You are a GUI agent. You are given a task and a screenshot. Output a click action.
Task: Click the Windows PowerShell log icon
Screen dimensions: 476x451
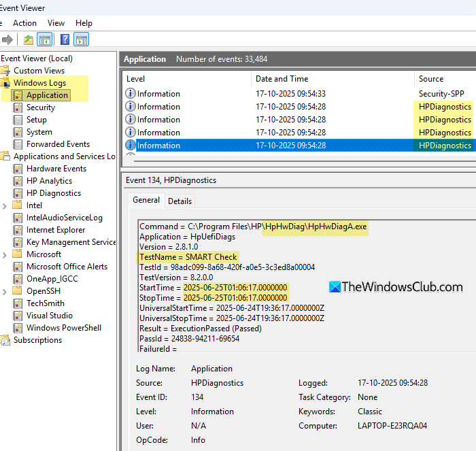(18, 328)
